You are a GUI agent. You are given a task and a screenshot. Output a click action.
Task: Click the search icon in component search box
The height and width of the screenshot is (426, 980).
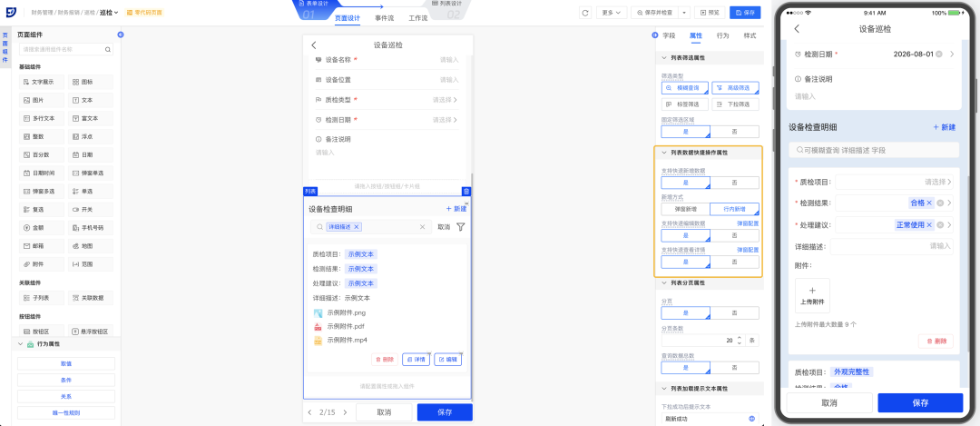pyautogui.click(x=107, y=49)
